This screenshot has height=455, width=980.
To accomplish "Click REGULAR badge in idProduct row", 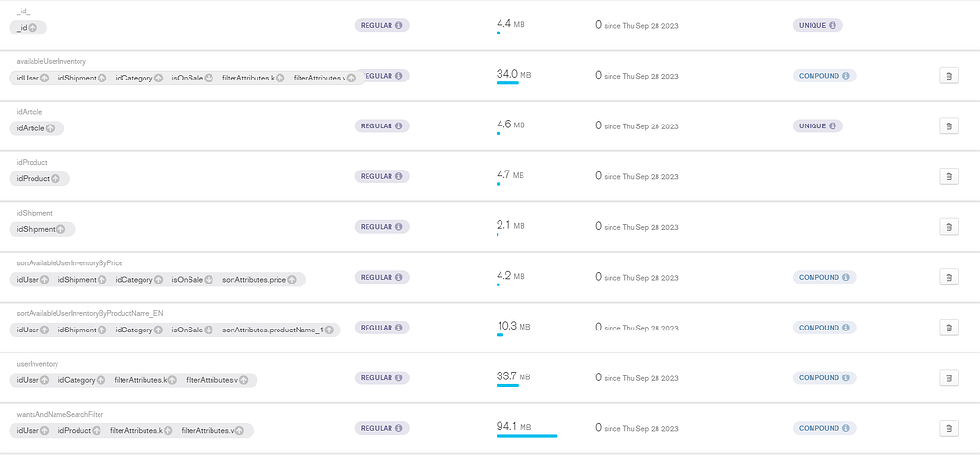I will (x=382, y=176).
